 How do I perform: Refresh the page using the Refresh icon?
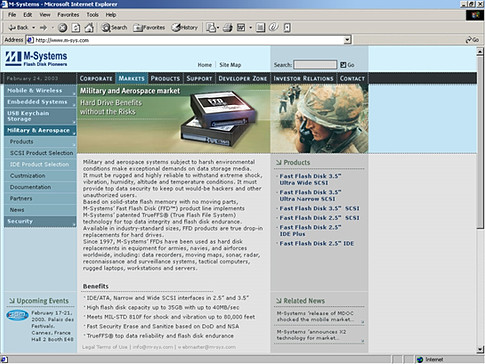[76, 28]
